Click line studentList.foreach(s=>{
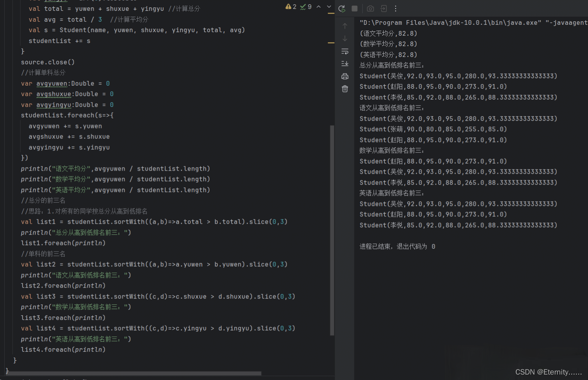The height and width of the screenshot is (380, 588). click(x=67, y=115)
